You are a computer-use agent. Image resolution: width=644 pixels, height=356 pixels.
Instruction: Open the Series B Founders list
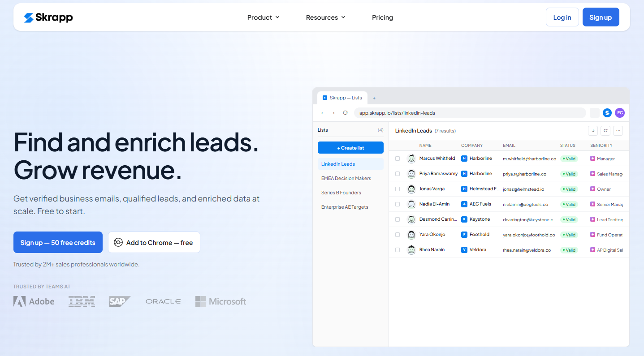point(350,193)
